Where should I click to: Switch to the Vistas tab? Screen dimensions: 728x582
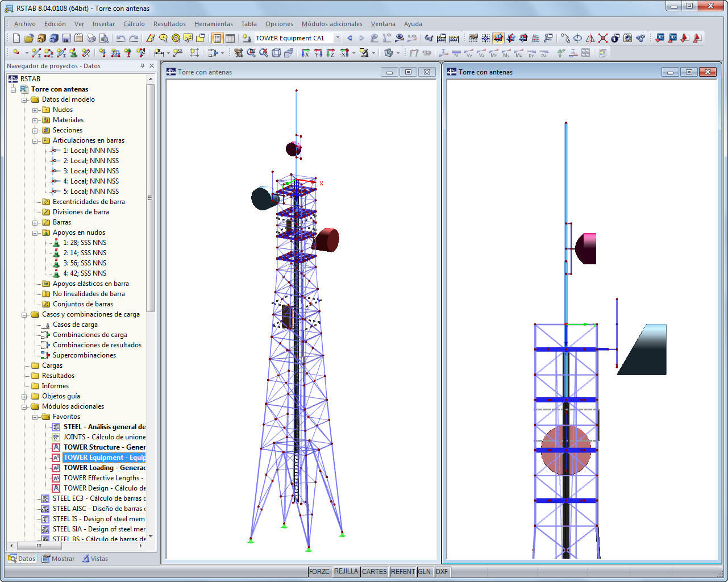95,559
